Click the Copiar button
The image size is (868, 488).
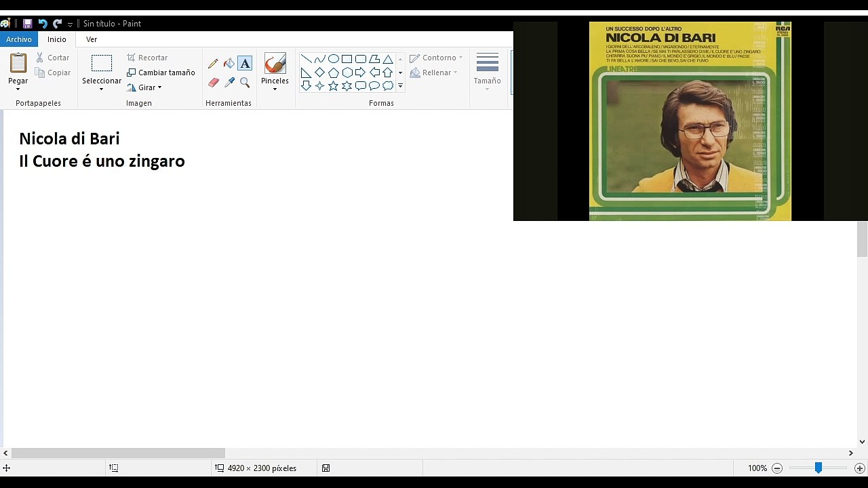pos(53,73)
